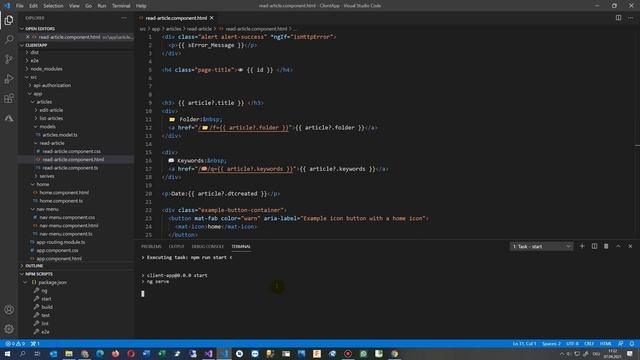
Task: Open app-routing.module.ts file
Action: [x=61, y=242]
